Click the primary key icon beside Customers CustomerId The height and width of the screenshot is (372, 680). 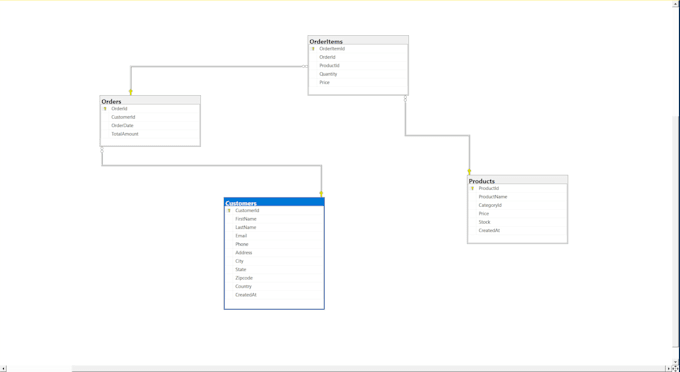click(x=229, y=211)
